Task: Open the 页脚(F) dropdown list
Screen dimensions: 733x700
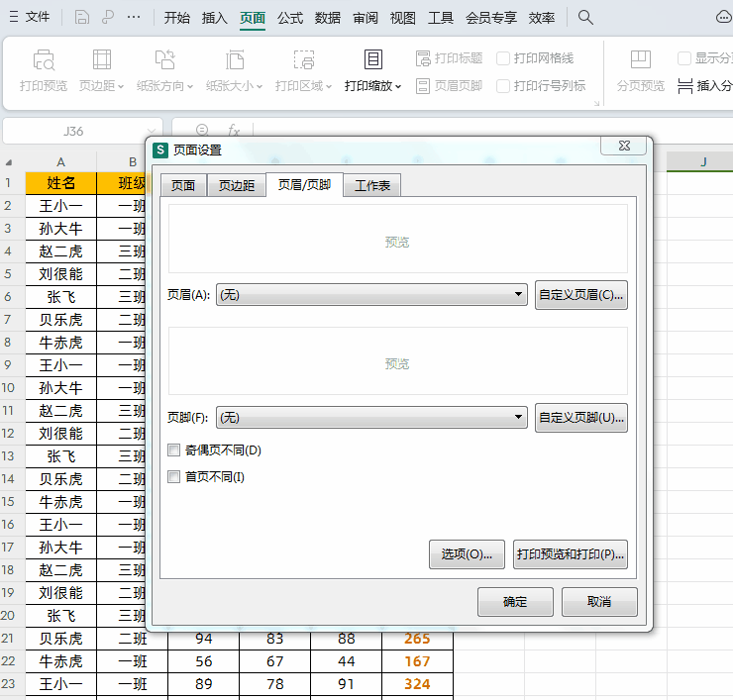Action: [519, 418]
